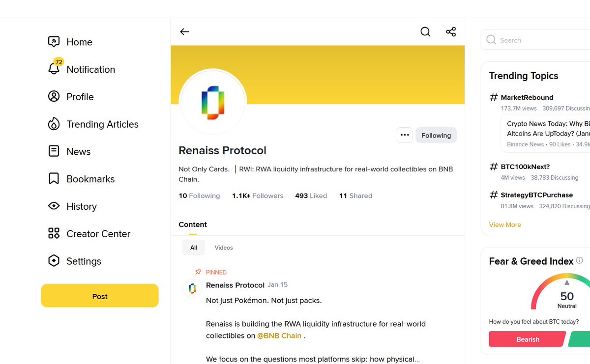Open the 493 Liked count
This screenshot has width=590, height=364.
click(311, 196)
